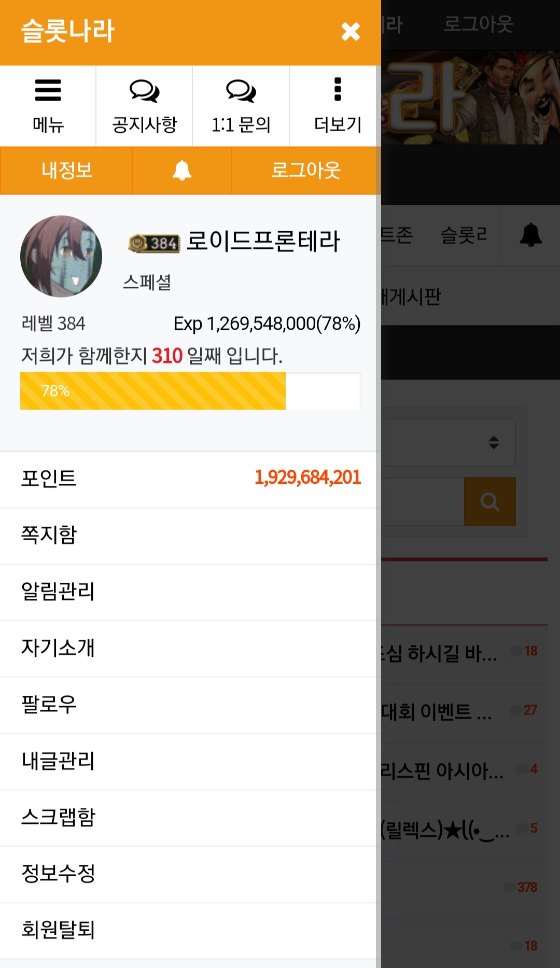560x968 pixels.
Task: Close the 슬롯나라 side panel
Action: (351, 32)
